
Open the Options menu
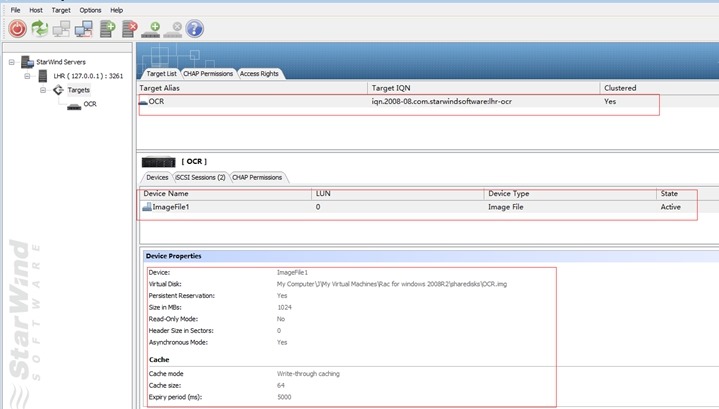(x=90, y=10)
